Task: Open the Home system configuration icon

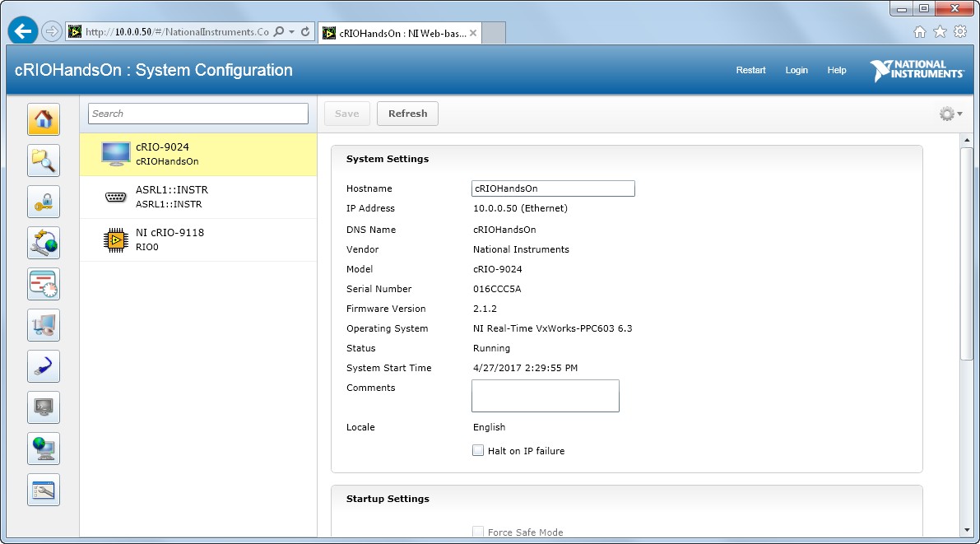Action: pyautogui.click(x=44, y=119)
